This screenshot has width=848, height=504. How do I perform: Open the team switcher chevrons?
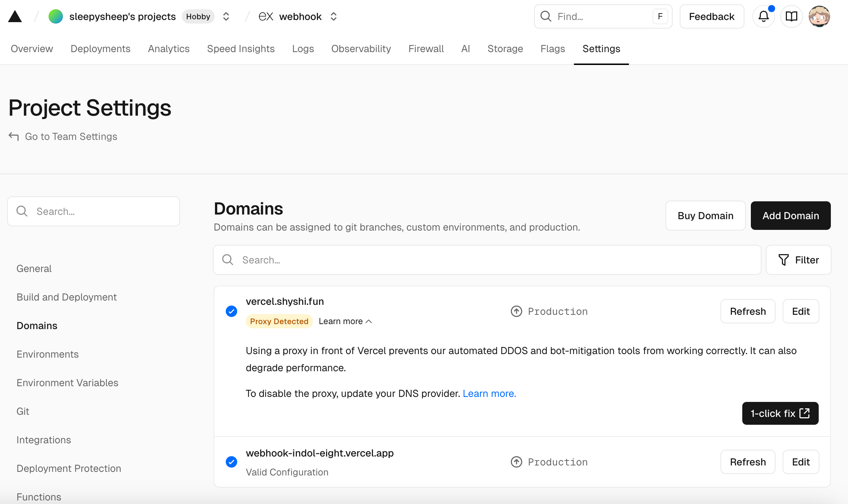[226, 16]
